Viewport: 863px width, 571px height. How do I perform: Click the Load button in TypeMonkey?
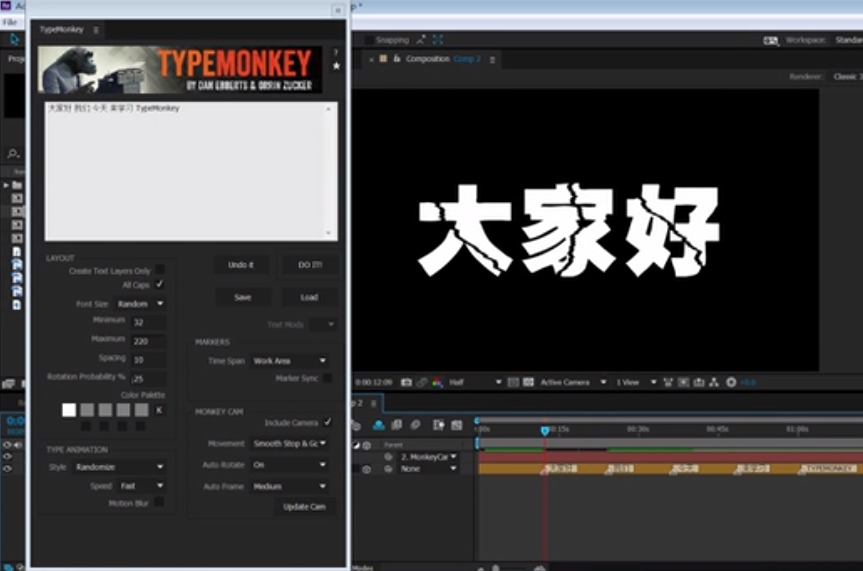309,297
